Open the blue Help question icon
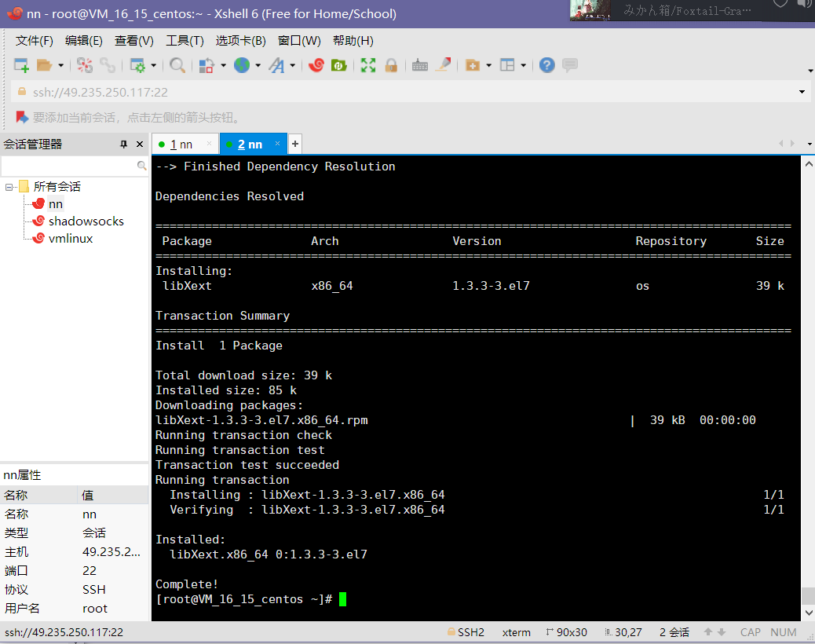Screen dimensions: 815x644 pos(546,65)
